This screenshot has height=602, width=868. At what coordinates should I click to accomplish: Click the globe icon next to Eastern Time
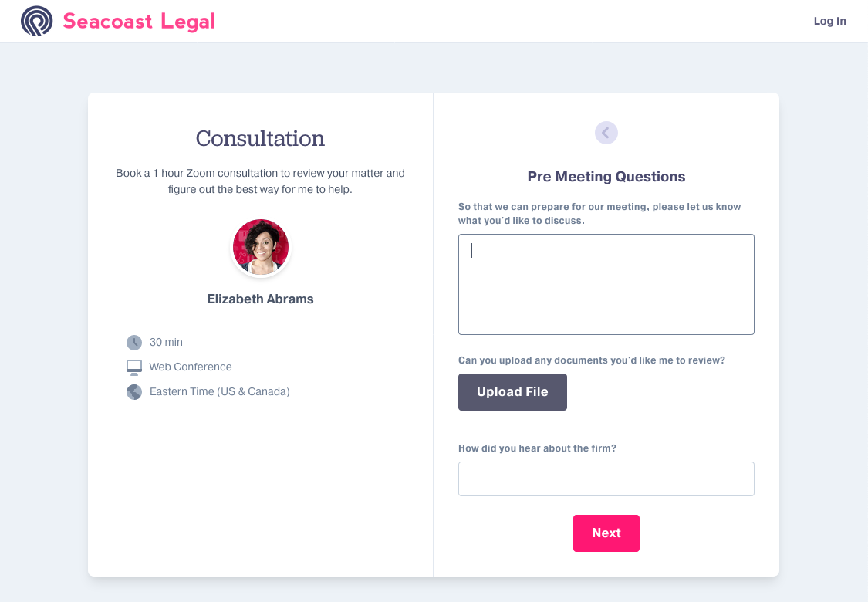[133, 391]
